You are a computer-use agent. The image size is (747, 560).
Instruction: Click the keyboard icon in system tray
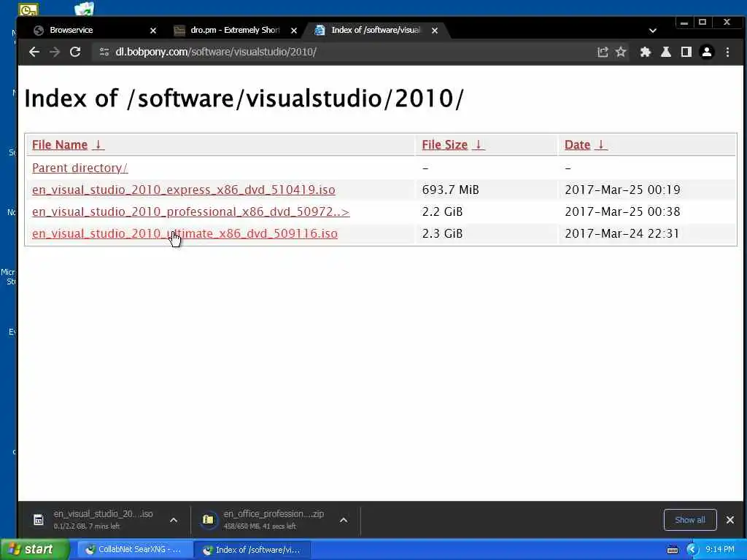tap(672, 550)
